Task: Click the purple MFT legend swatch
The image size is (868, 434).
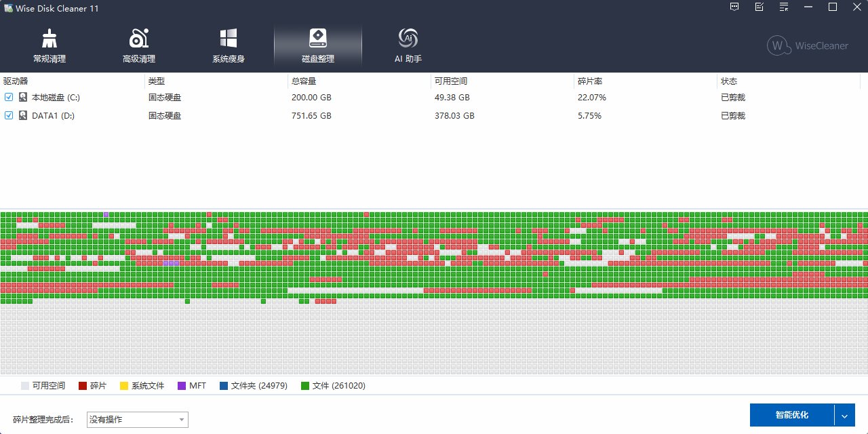Action: pyautogui.click(x=182, y=386)
